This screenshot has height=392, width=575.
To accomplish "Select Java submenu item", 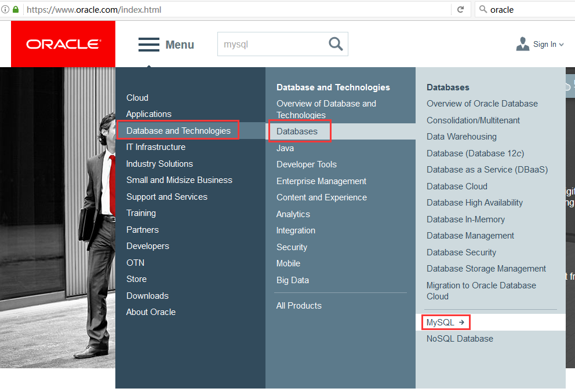I will pos(285,148).
